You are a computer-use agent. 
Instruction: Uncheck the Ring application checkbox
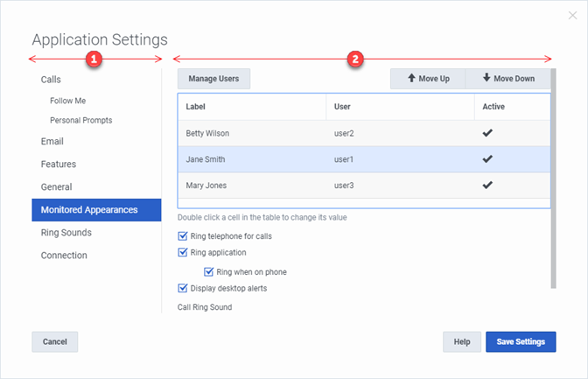pos(183,253)
